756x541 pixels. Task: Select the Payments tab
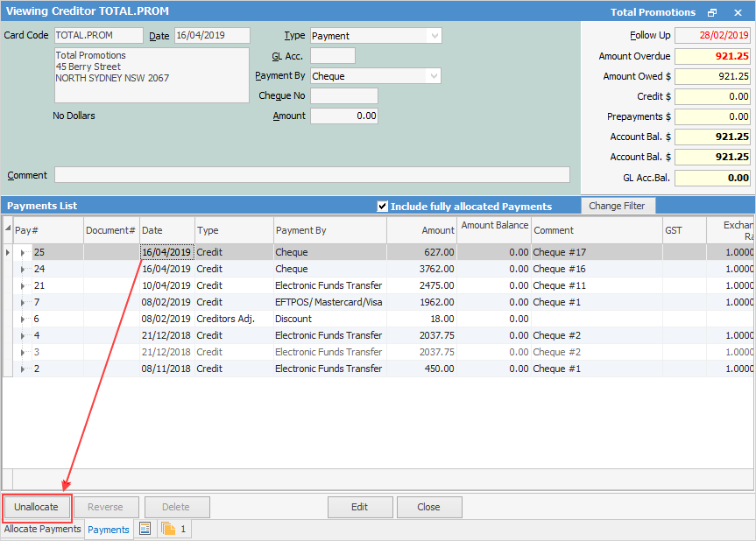(109, 529)
